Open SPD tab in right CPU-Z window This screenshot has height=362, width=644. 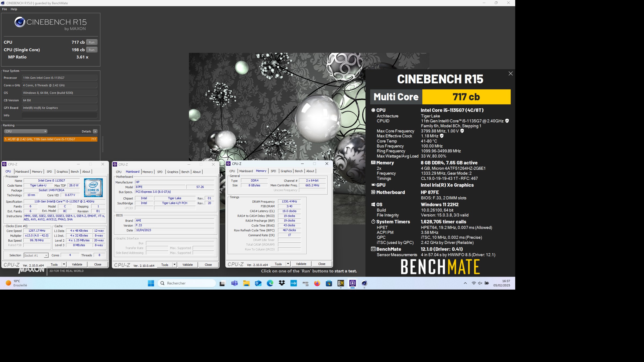273,171
